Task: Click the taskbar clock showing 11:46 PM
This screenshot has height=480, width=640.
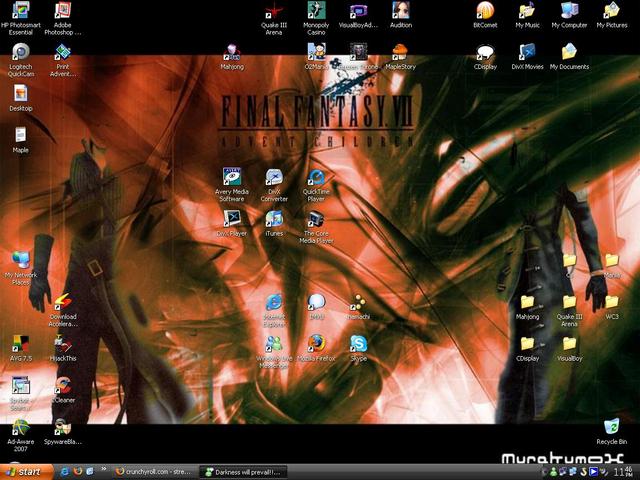Action: coord(625,472)
